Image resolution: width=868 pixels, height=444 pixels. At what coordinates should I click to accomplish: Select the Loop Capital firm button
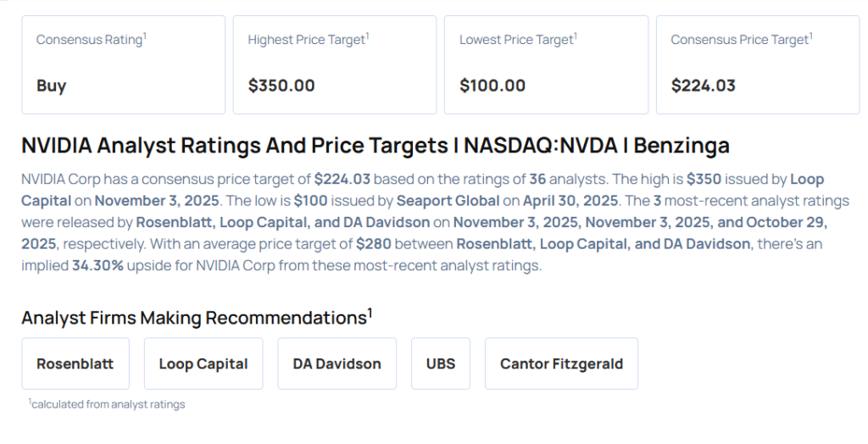[x=203, y=364]
